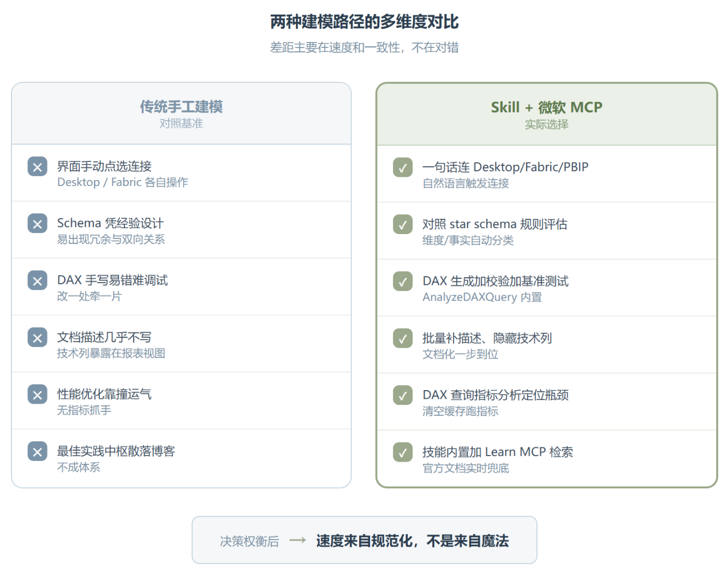Viewport: 728px width, 574px height.
Task: Click the arrow icon after 决策权衡后
Action: [297, 541]
